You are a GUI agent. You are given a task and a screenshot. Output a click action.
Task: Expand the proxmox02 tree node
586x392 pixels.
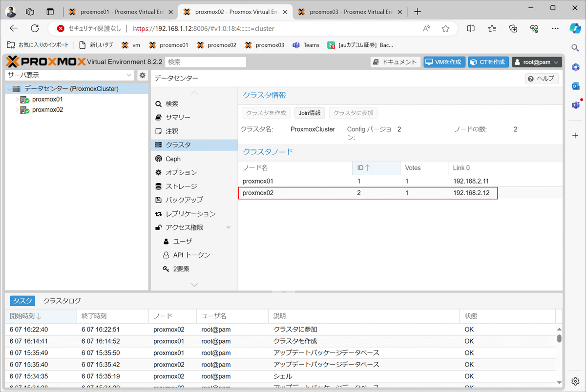[x=17, y=110]
